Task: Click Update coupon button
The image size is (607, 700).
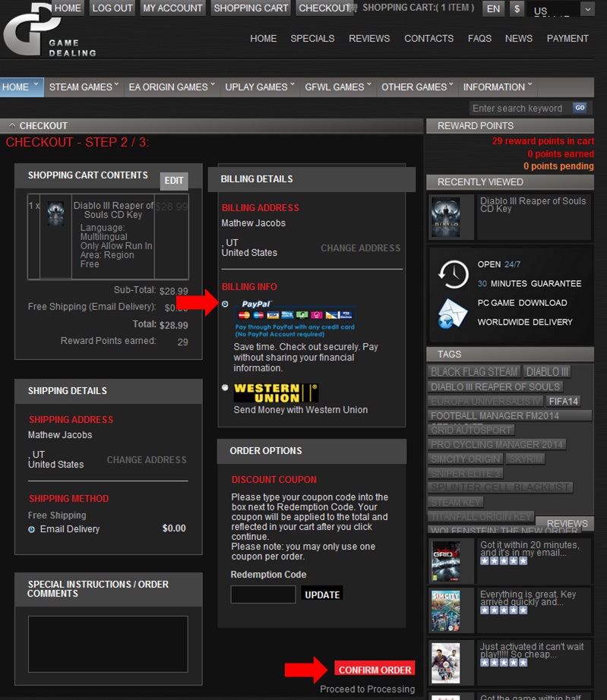Action: point(322,594)
